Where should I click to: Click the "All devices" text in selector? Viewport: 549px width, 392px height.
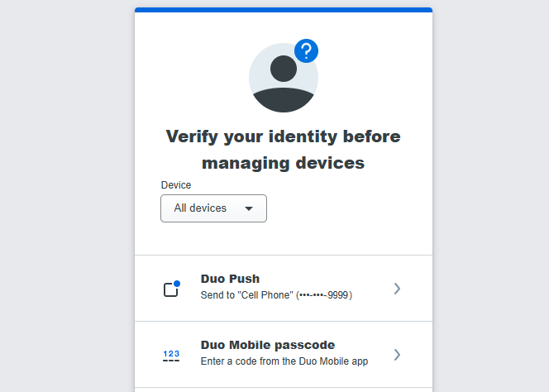(x=200, y=208)
